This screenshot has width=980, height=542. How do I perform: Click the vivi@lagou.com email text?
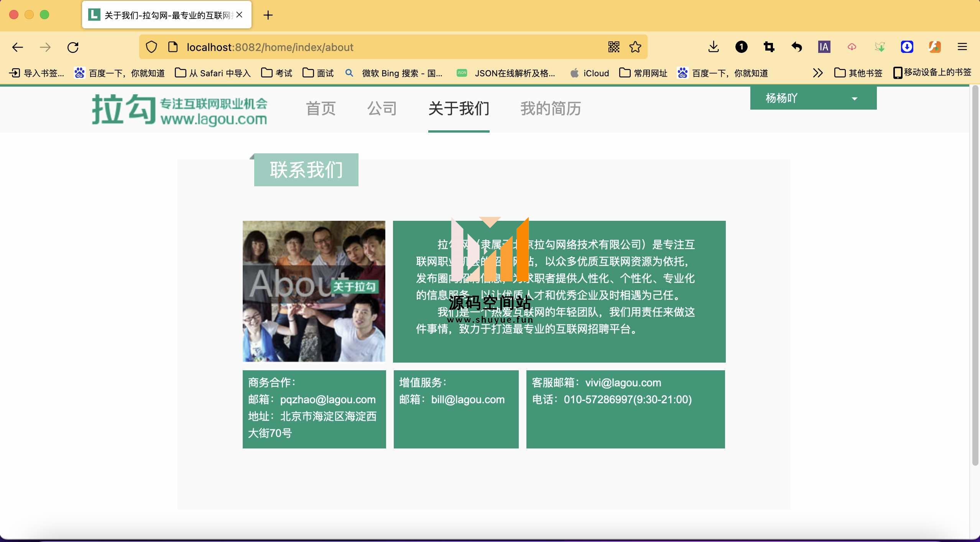(623, 383)
